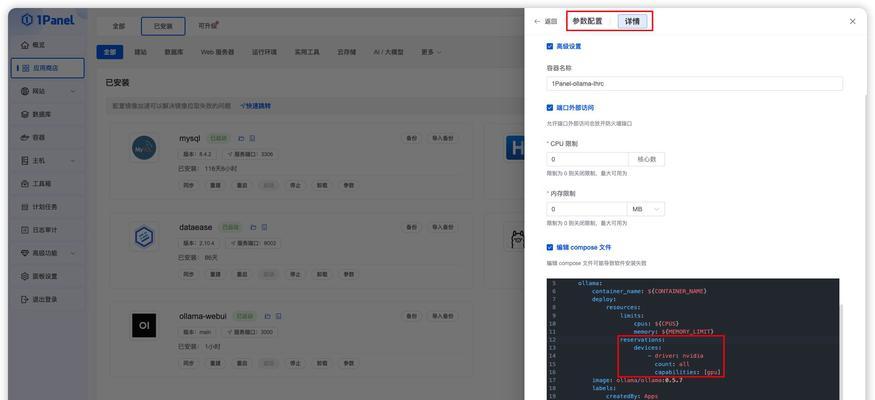Click the 容器名称 field with 1Panel-ollama name
The image size is (875, 400).
[x=695, y=84]
